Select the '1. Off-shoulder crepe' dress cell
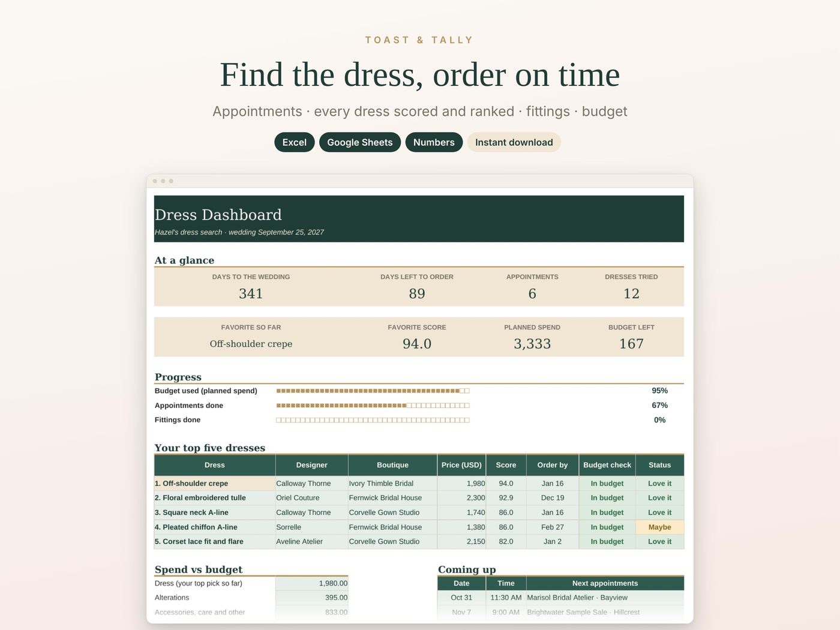 click(215, 484)
